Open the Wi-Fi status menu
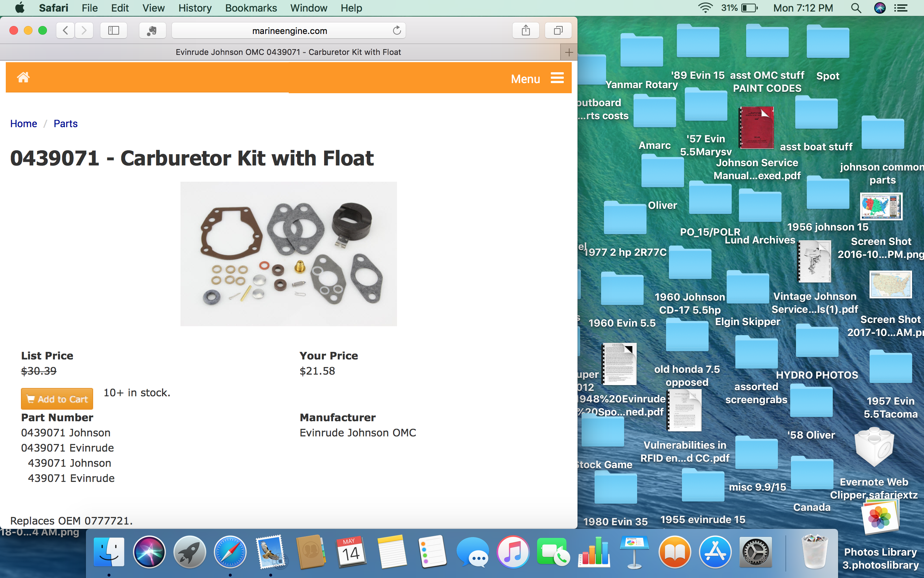The height and width of the screenshot is (578, 924). [705, 8]
